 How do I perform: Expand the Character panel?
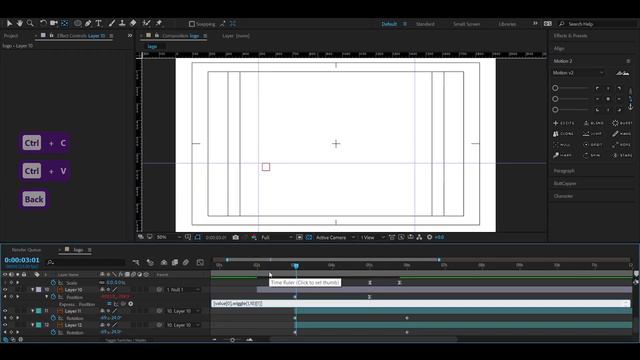[x=563, y=196]
